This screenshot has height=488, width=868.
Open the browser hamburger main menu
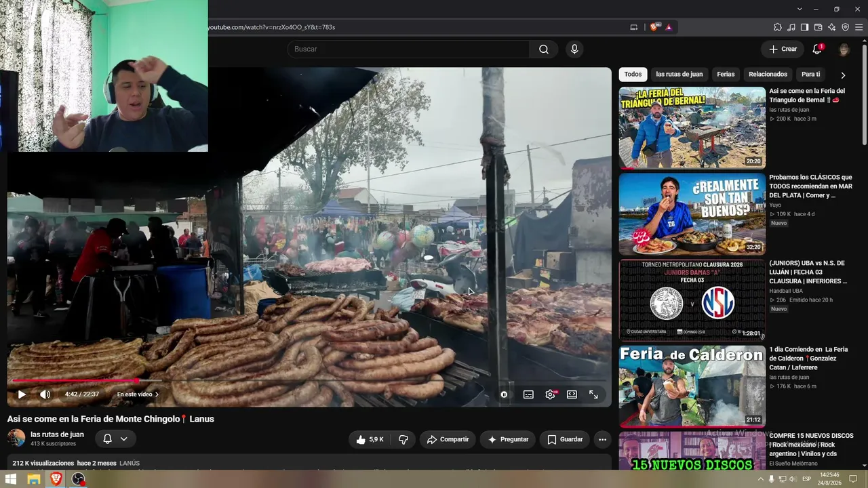pyautogui.click(x=859, y=27)
